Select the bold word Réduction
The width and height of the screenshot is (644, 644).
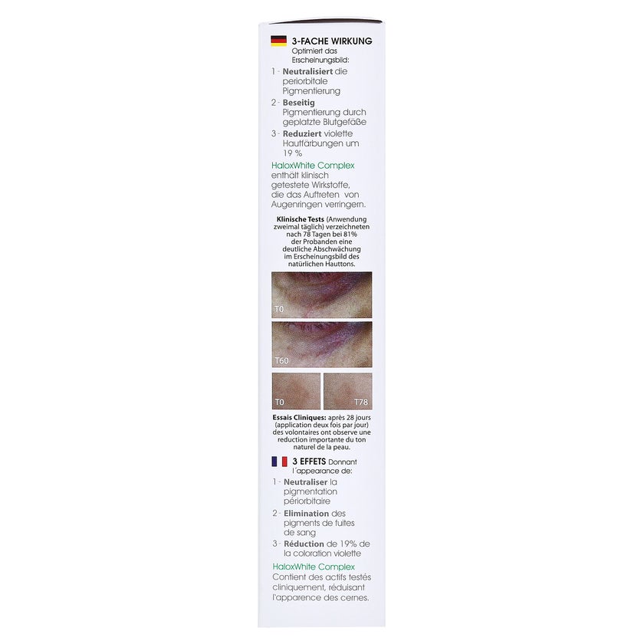pos(304,544)
